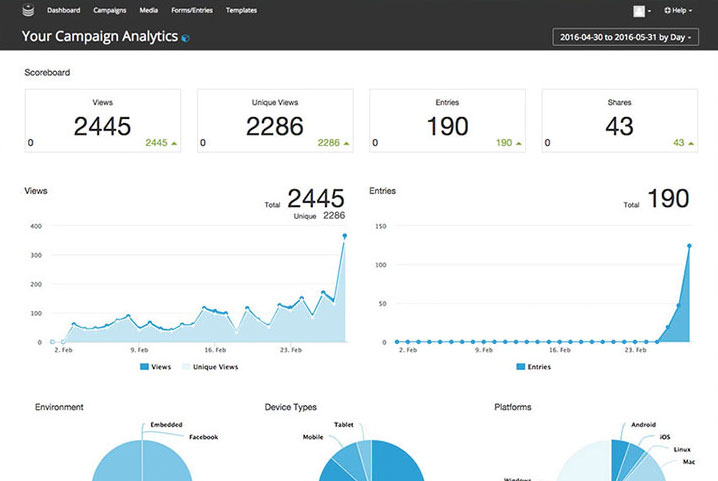This screenshot has width=718, height=481.
Task: Open the Templates menu item
Action: pos(241,10)
